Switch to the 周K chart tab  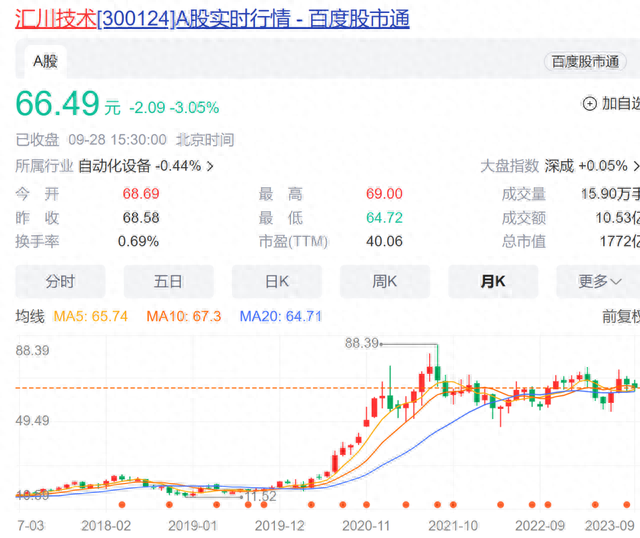click(385, 281)
